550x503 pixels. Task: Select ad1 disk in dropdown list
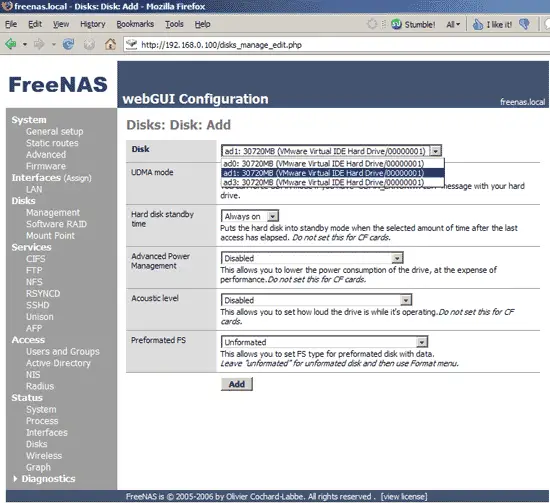point(333,173)
